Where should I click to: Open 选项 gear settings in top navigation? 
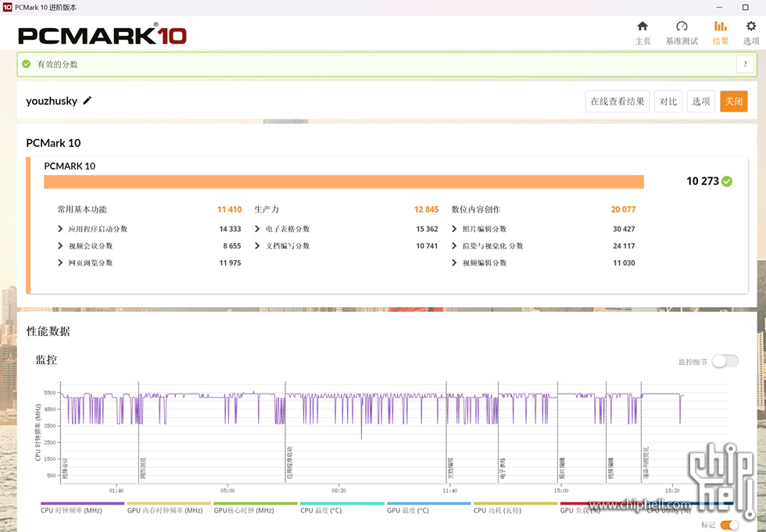(751, 33)
